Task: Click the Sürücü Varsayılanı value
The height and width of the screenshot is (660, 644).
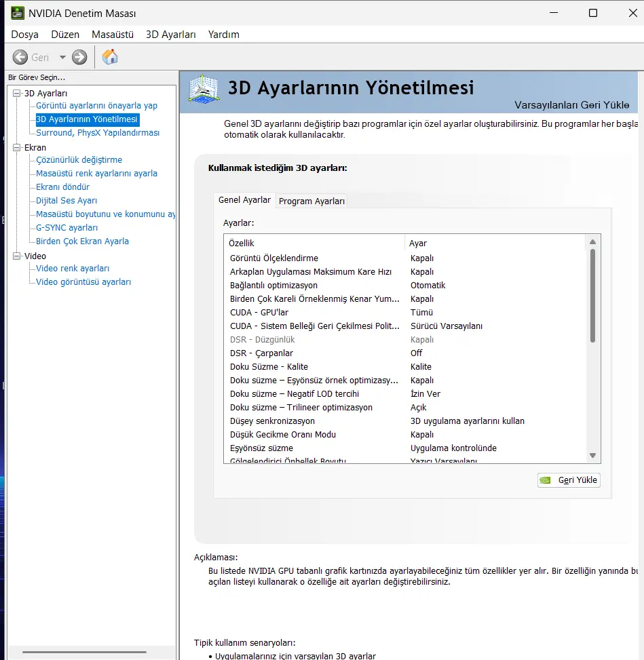Action: 447,326
